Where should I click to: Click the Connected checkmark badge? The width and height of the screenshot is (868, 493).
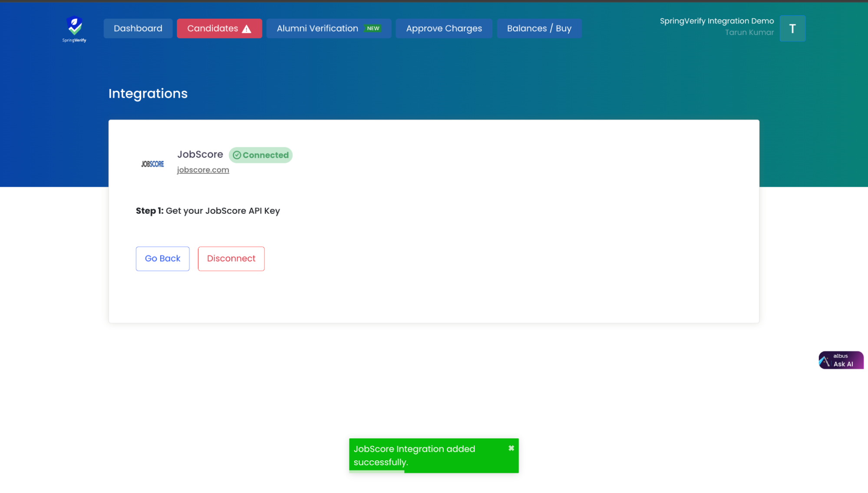(261, 155)
